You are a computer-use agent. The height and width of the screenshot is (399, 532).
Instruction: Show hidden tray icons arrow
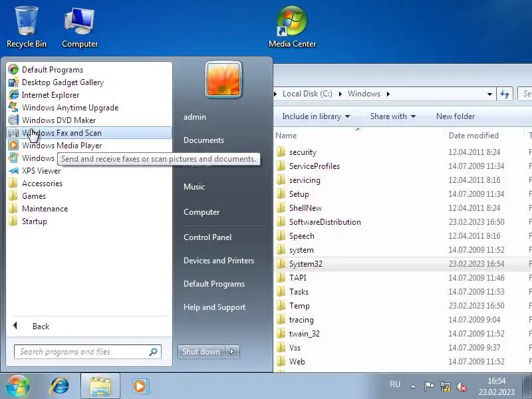click(x=413, y=386)
